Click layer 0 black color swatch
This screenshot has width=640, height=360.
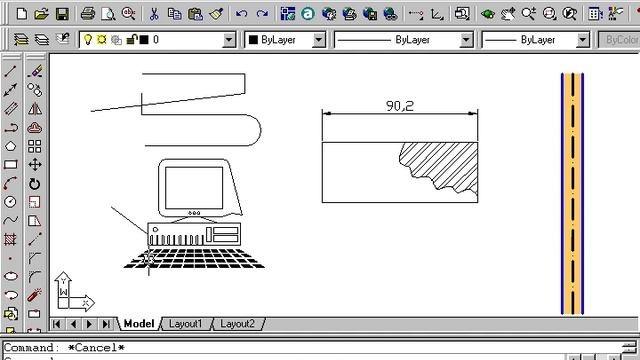[x=144, y=40]
